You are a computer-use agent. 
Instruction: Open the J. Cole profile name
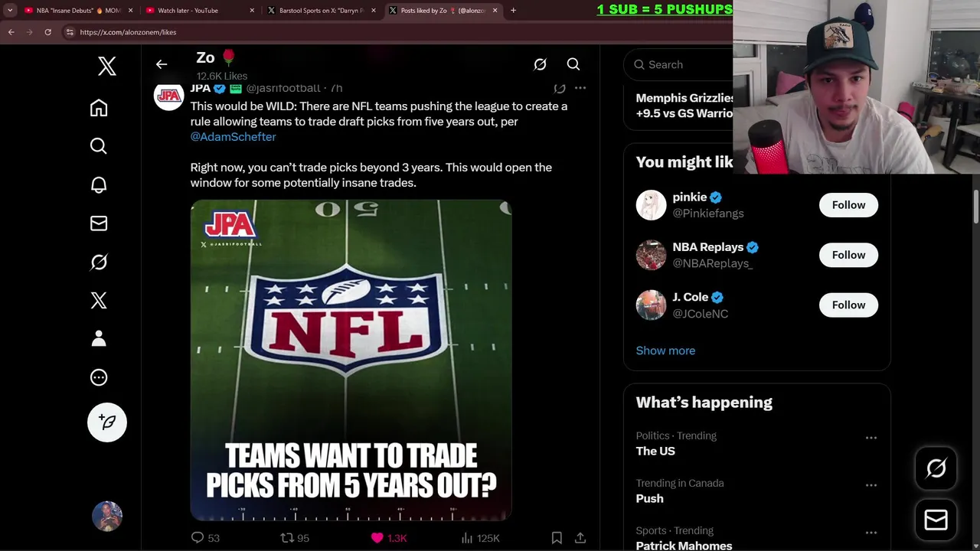point(690,297)
